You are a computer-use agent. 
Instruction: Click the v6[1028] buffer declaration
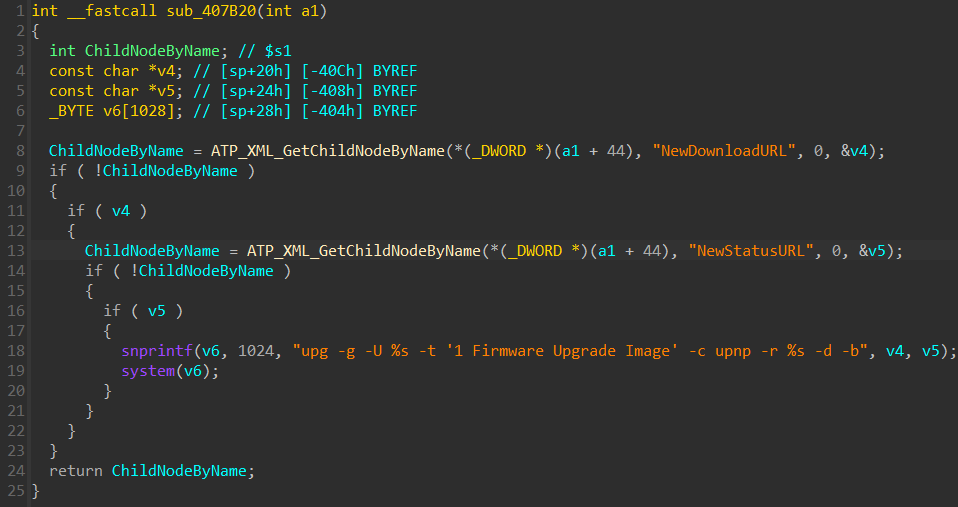point(139,111)
